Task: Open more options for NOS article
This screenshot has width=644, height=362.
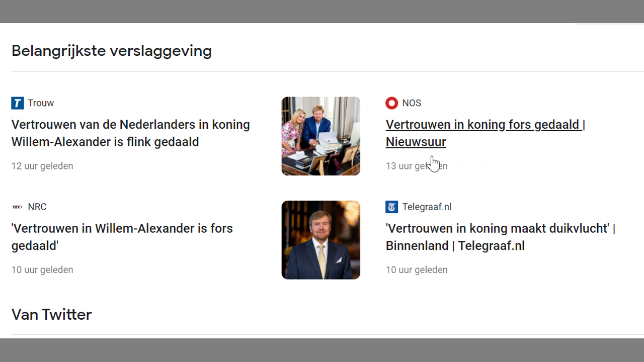Action: click(505, 165)
